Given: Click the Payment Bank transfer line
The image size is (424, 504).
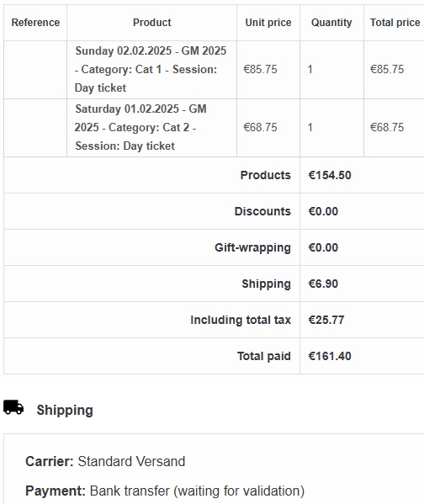Looking at the screenshot, I should 165,491.
